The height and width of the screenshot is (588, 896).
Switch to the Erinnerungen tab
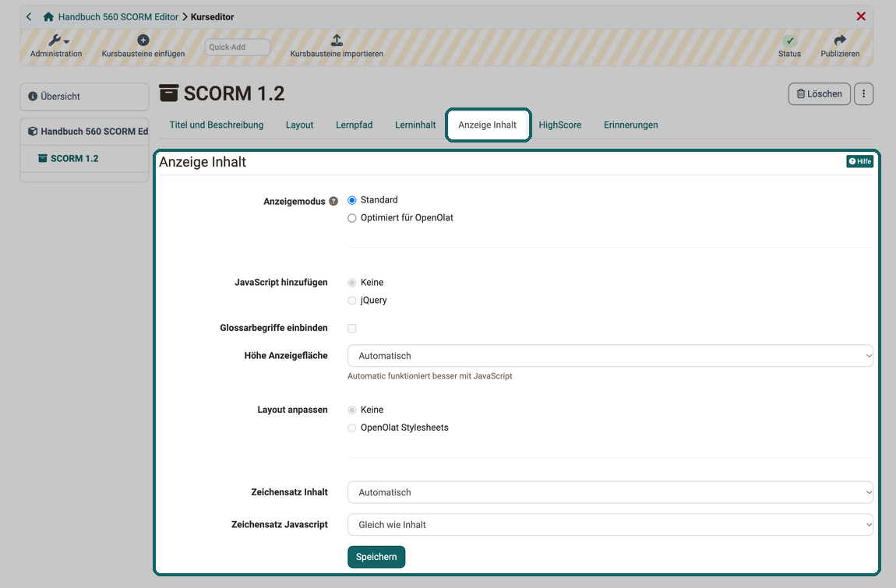pyautogui.click(x=631, y=125)
